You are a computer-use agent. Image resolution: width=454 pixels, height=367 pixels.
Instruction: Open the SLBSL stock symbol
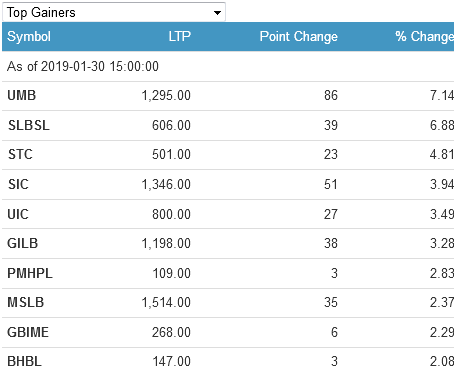click(x=29, y=125)
